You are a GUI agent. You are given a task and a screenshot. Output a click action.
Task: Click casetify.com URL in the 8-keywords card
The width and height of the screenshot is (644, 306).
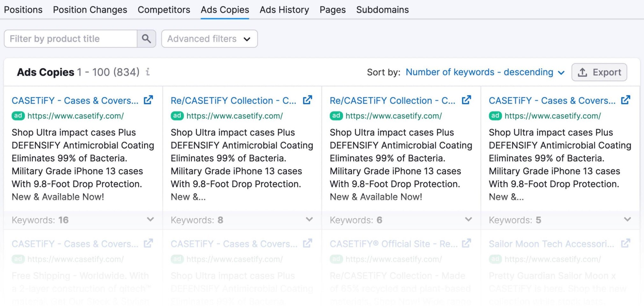[235, 116]
